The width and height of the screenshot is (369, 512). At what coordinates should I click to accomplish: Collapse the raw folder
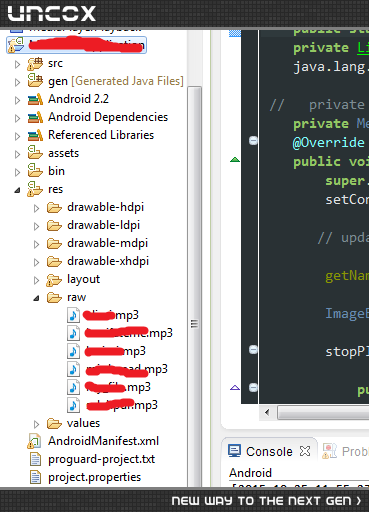coord(36,298)
